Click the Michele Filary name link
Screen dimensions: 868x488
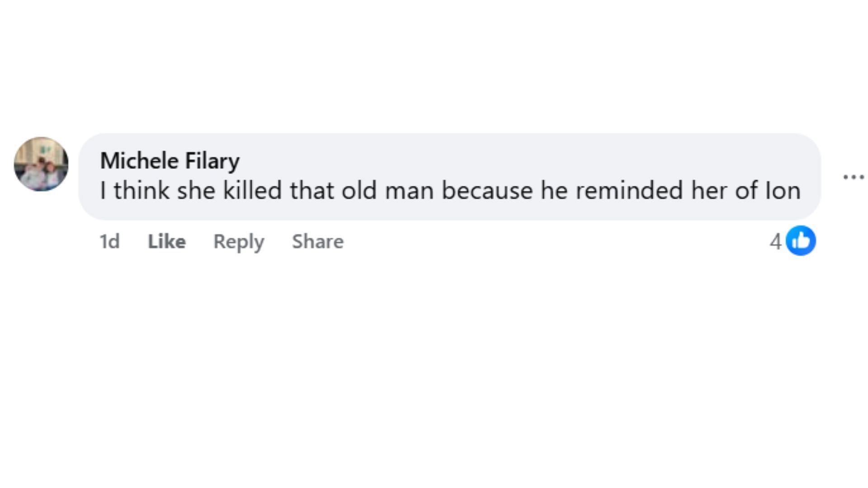[170, 161]
